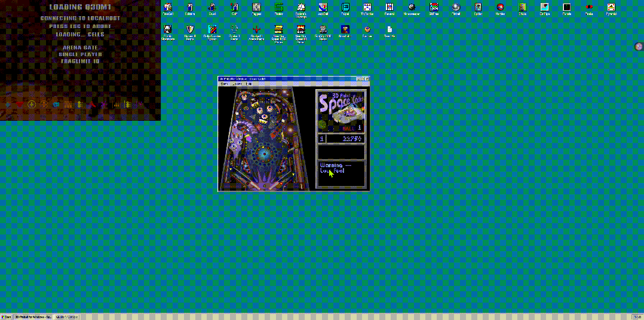The width and height of the screenshot is (644, 320).
Task: Click the pinball table playfield
Action: pyautogui.click(x=265, y=139)
